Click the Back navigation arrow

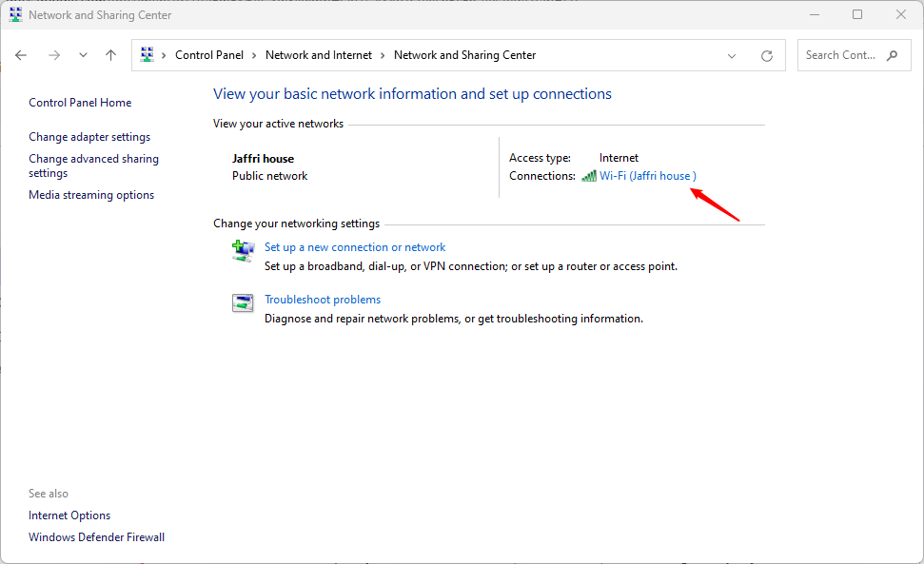[x=21, y=55]
